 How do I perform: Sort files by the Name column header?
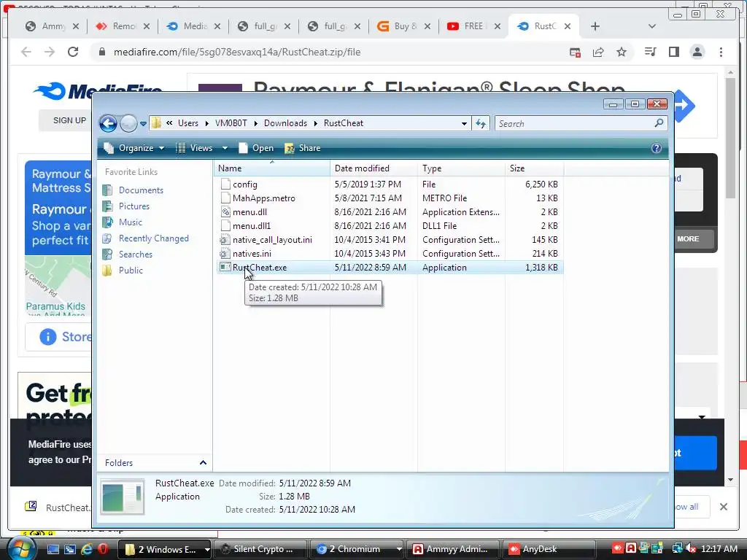point(271,168)
